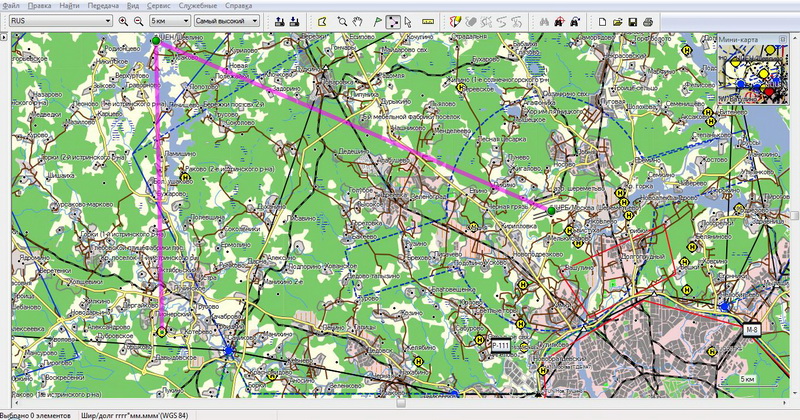Select the route tool
800x420 pixels.
point(392,20)
